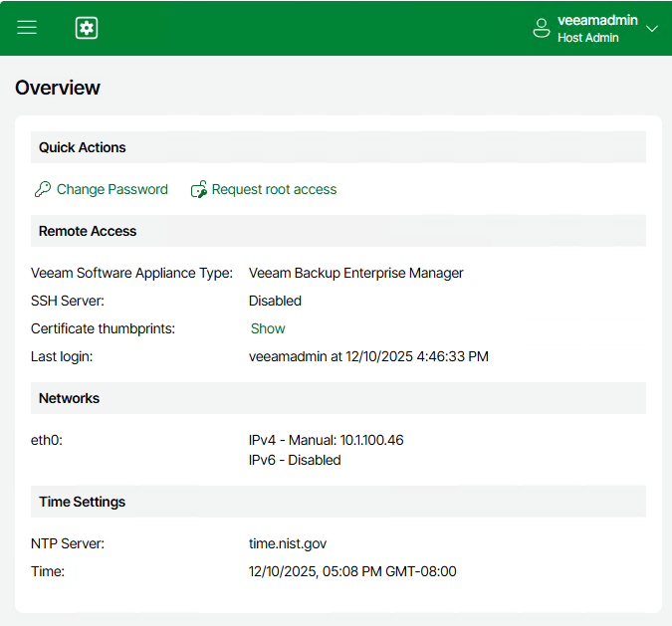
Task: Show the certificate thumbprints
Action: (268, 328)
